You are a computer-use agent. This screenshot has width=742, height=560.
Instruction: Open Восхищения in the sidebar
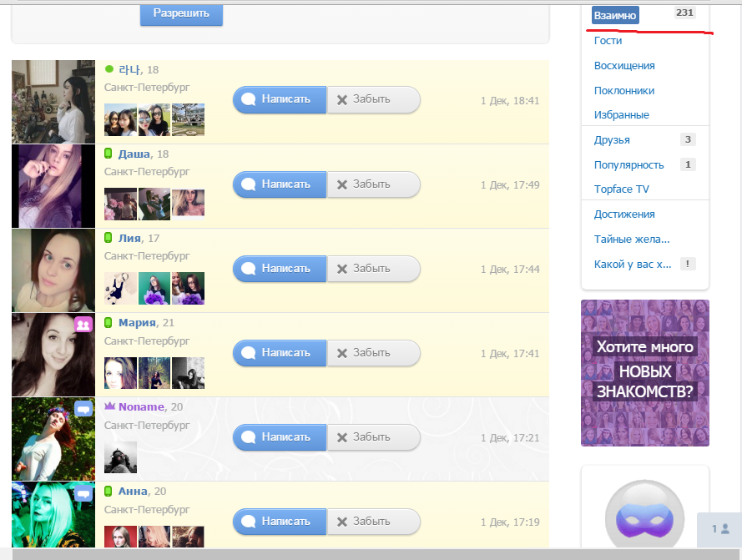point(624,66)
